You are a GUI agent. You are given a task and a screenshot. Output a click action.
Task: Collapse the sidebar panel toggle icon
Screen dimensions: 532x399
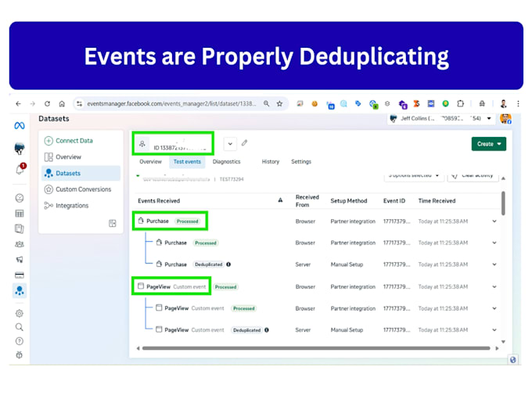[113, 223]
